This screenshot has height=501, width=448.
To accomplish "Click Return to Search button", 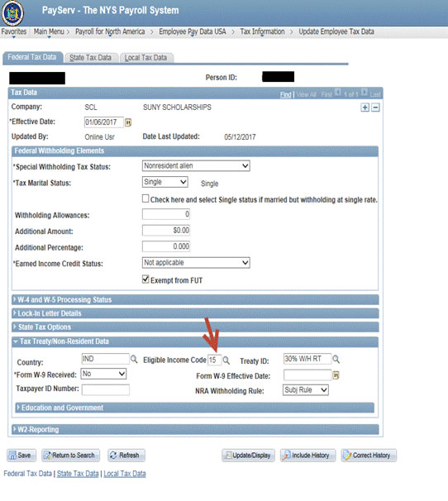I will coord(70,456).
